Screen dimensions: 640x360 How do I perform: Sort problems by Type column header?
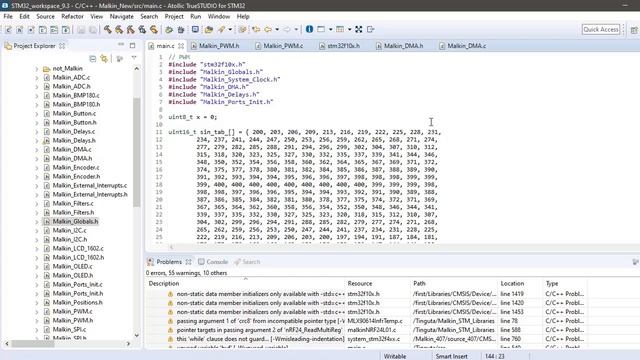tap(565, 283)
